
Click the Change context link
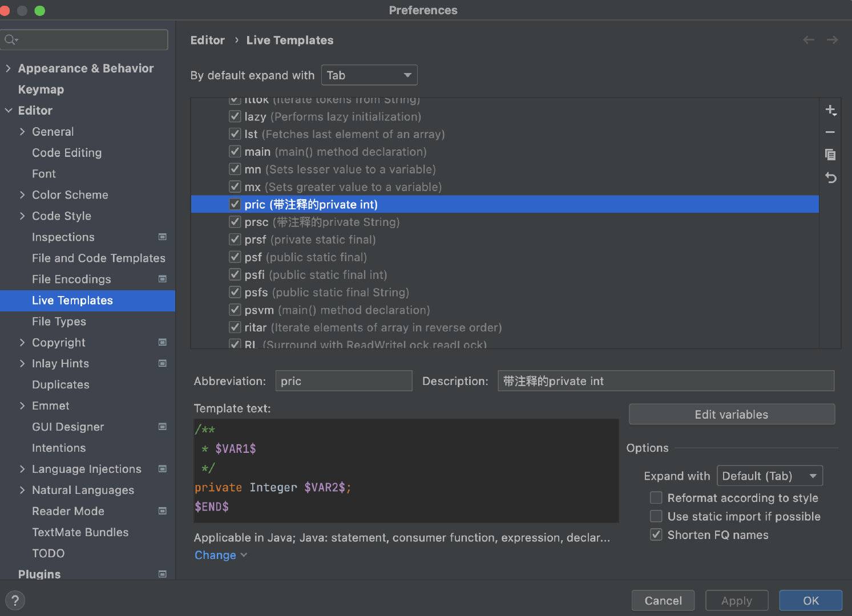[215, 555]
